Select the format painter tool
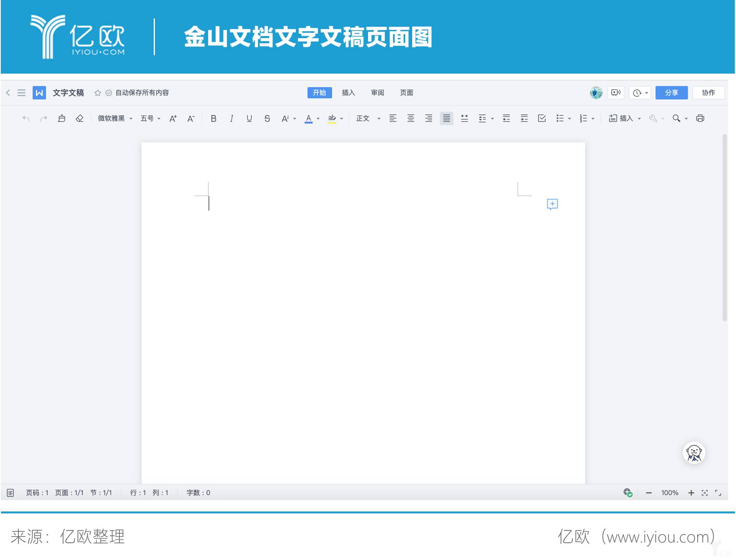The height and width of the screenshot is (560, 736). [x=61, y=118]
